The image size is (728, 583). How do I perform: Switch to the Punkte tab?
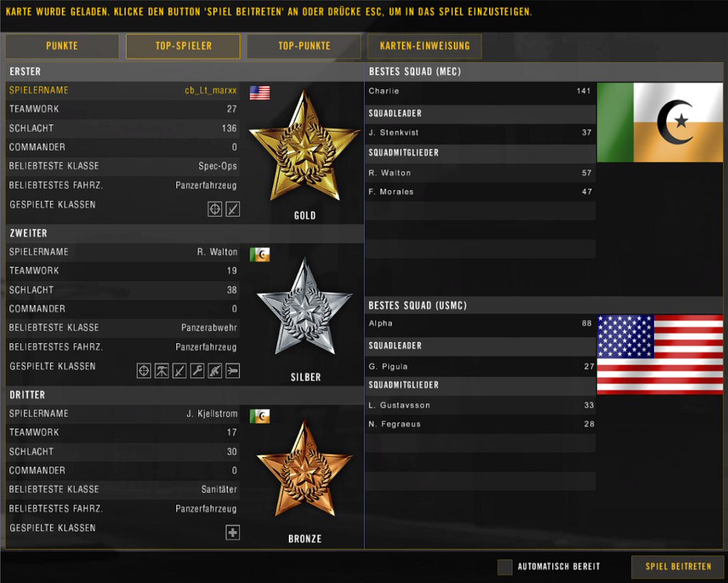(62, 46)
